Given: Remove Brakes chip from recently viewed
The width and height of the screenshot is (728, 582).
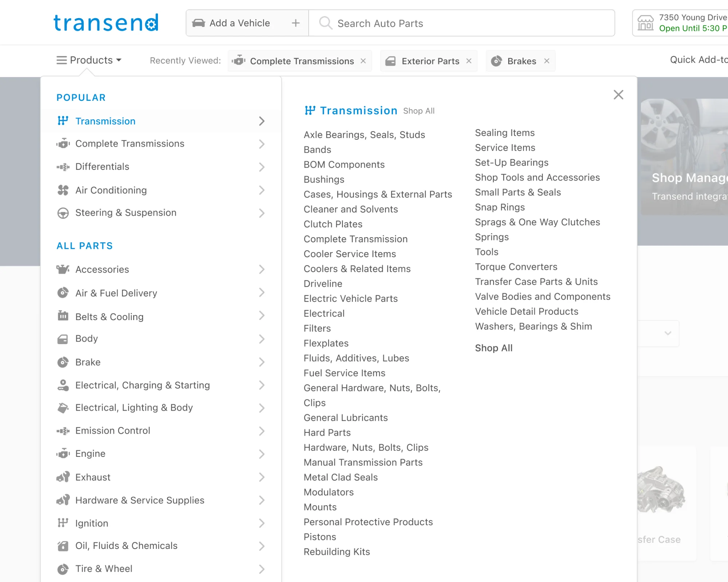Looking at the screenshot, I should pos(546,61).
